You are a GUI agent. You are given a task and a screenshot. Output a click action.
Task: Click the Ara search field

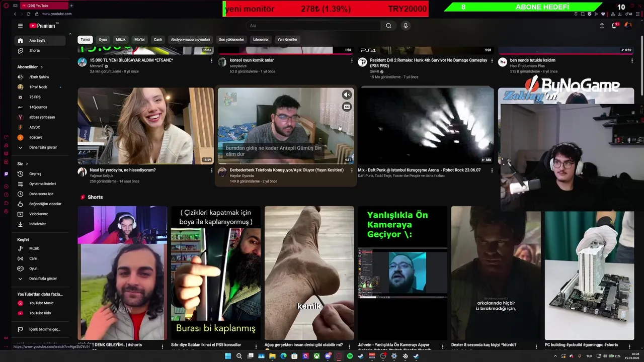pyautogui.click(x=313, y=26)
